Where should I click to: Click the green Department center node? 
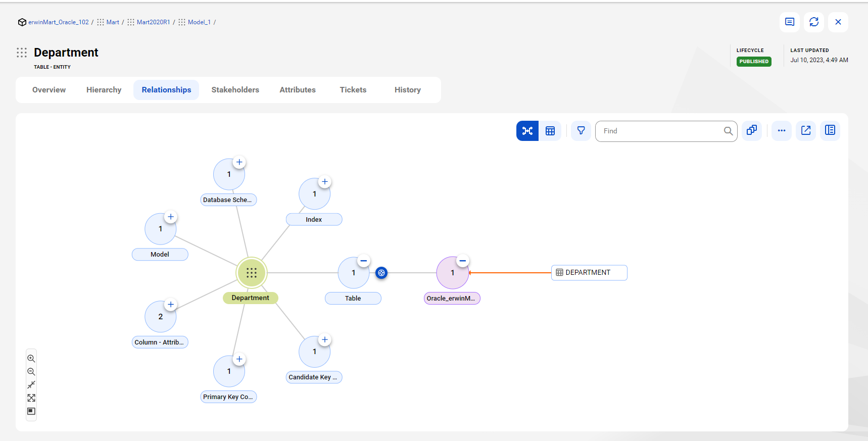tap(252, 273)
